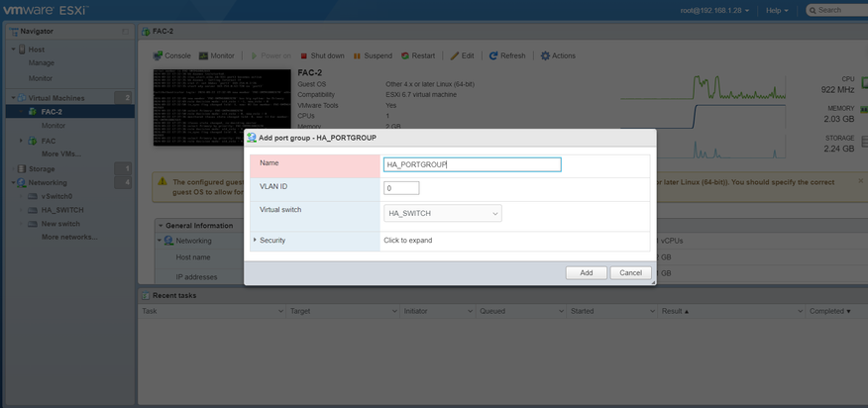Image resolution: width=868 pixels, height=408 pixels.
Task: Click the Search box
Action: coord(837,10)
